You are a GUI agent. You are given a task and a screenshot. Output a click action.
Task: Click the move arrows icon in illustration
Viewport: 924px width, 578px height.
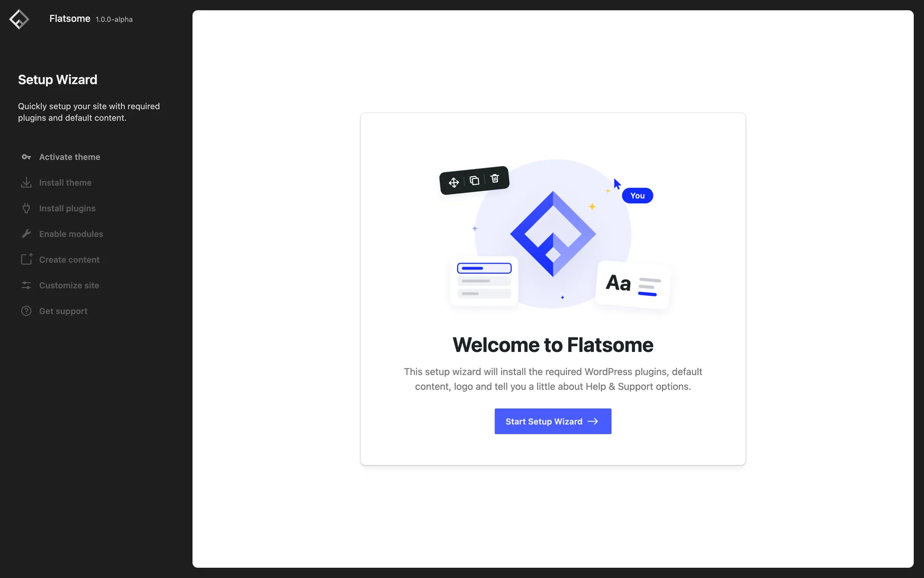[x=454, y=182]
